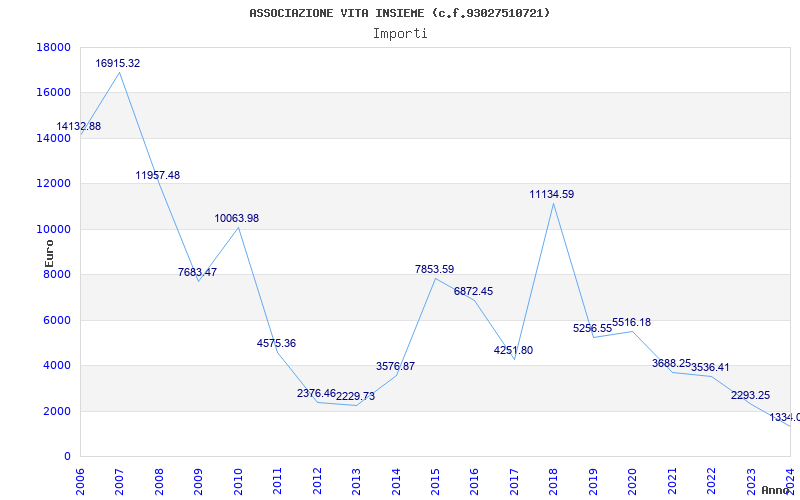Screen dimensions: 800x500
Task: Select the 6872.45 data label
Action: (x=473, y=292)
